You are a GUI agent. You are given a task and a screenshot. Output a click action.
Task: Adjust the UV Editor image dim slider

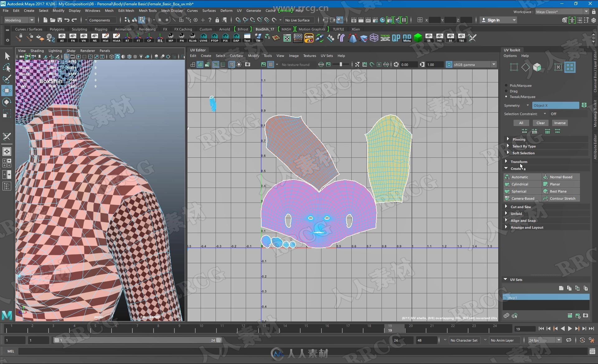click(x=340, y=64)
